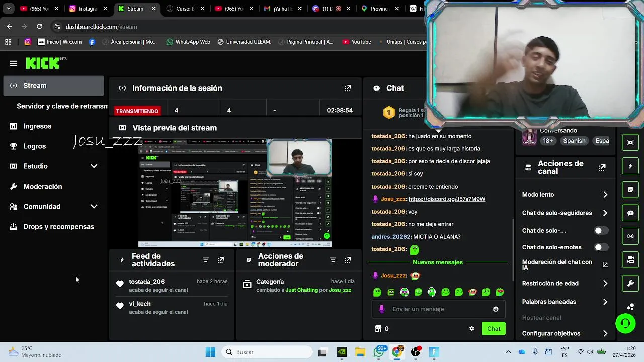Screen dimensions: 644x362
Task: Open chat settings gear icon
Action: [471, 328]
